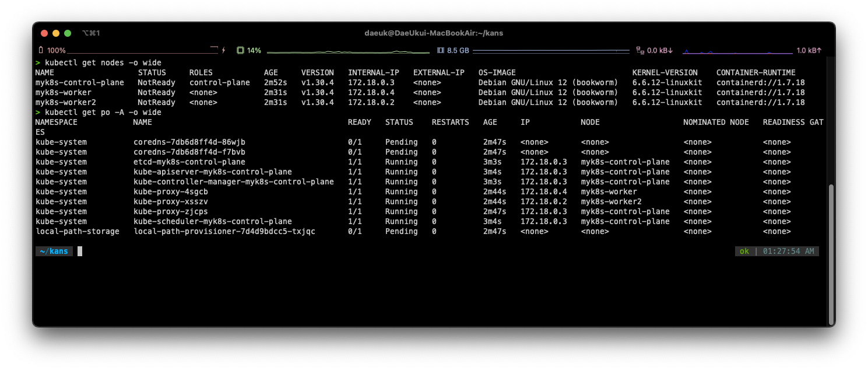Click the memory icon next to 8.5 GB
868x370 pixels.
(x=441, y=51)
